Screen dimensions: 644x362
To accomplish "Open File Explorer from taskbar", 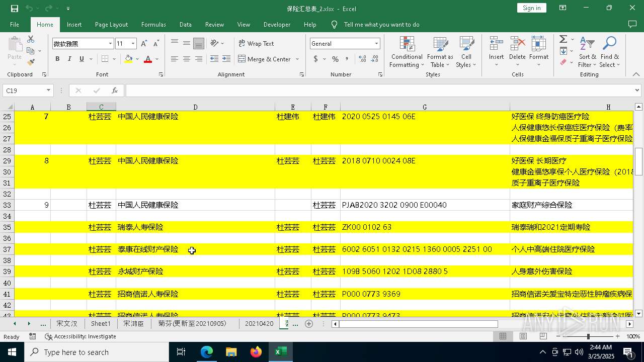I will pos(231,352).
